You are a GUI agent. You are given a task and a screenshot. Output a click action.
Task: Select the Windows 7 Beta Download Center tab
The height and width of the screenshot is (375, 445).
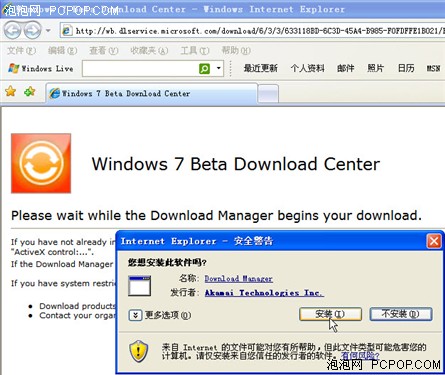(x=152, y=93)
